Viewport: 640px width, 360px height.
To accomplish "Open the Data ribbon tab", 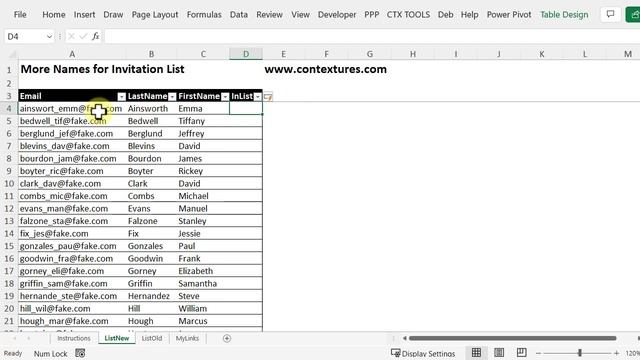I will click(x=238, y=15).
